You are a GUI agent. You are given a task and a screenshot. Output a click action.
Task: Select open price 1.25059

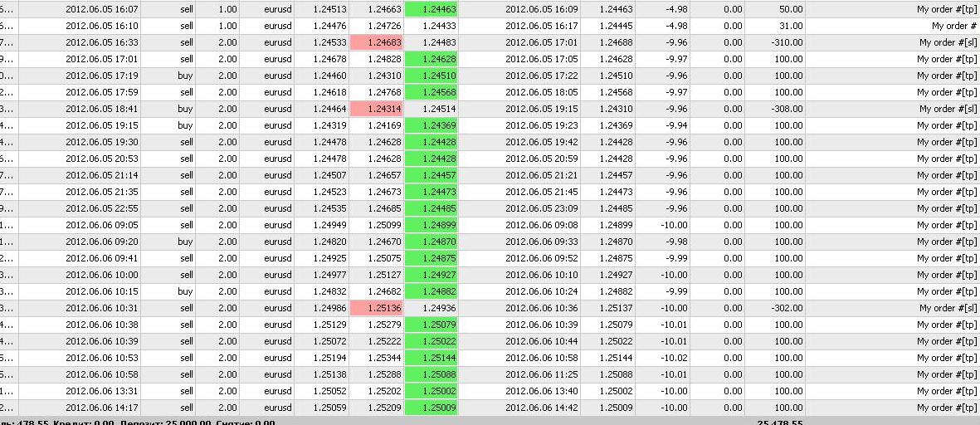point(329,408)
